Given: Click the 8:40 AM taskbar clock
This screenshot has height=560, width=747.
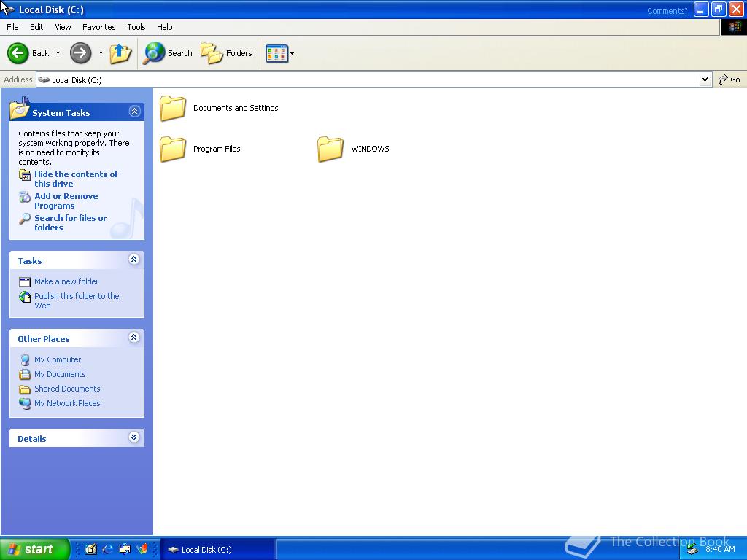Looking at the screenshot, I should 720,550.
